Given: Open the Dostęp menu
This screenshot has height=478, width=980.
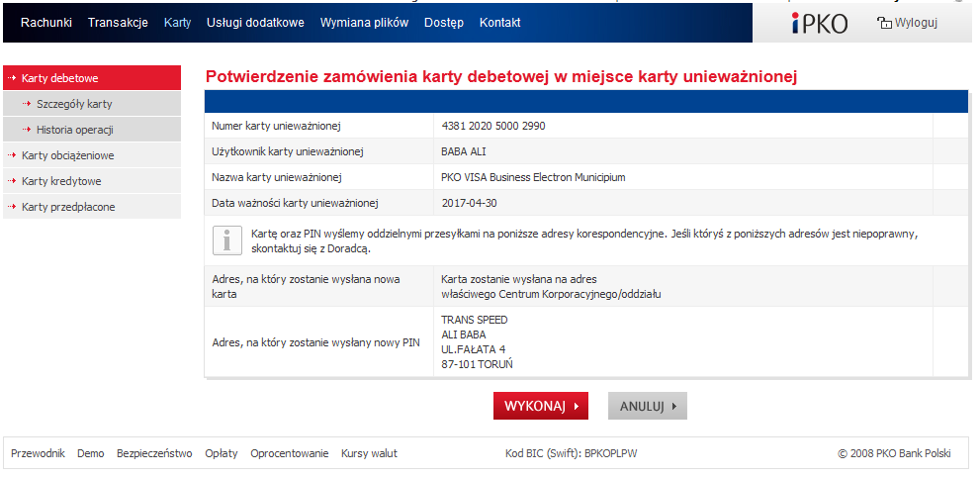Looking at the screenshot, I should coord(444,23).
